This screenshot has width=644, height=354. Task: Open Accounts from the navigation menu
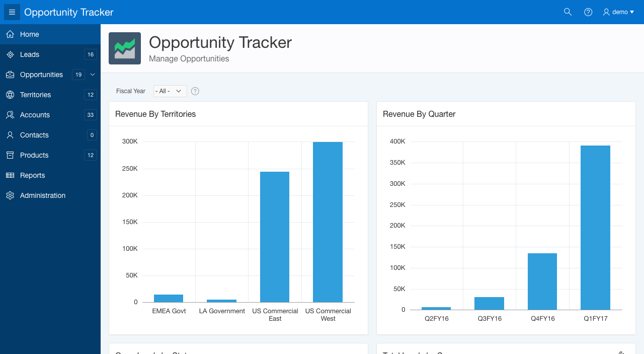(35, 115)
